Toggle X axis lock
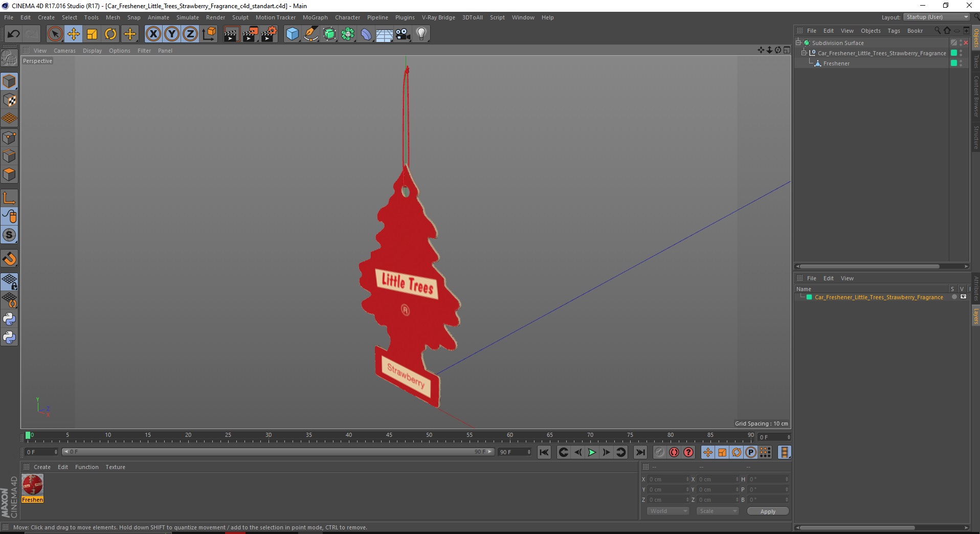The image size is (980, 534). (x=153, y=34)
